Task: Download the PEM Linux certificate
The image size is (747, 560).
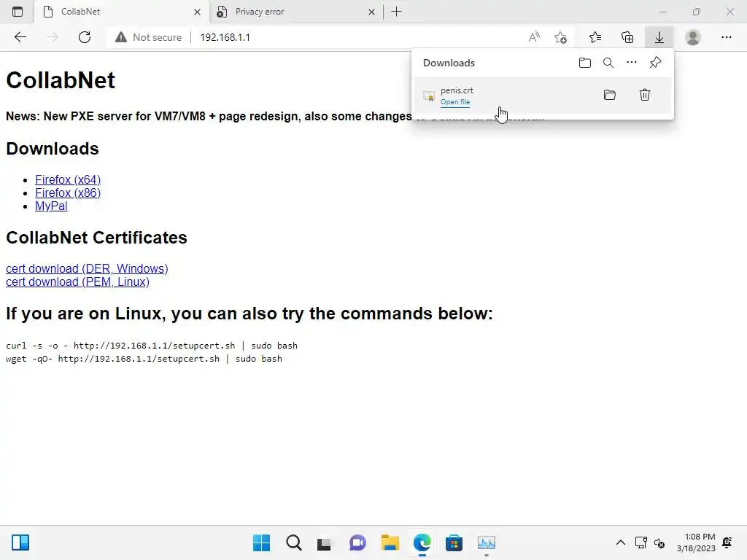Action: coord(77,282)
